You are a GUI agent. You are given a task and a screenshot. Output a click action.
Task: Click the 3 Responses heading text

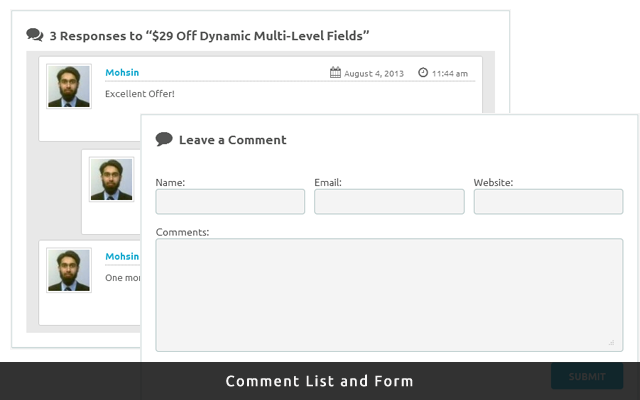click(209, 36)
